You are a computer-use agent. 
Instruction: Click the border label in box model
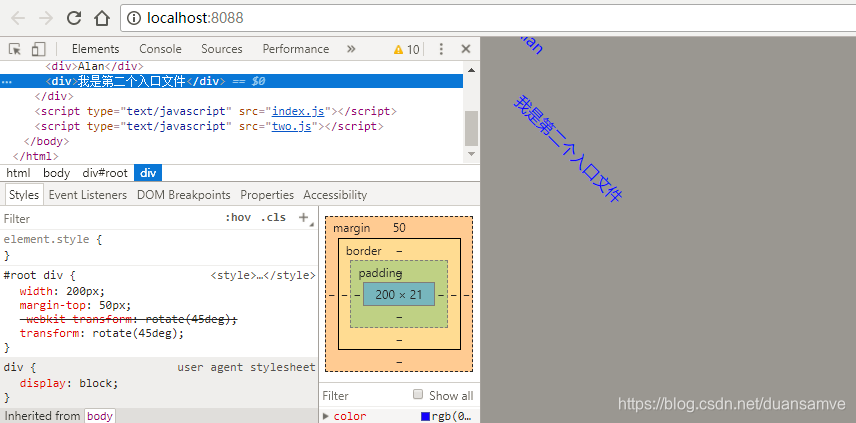point(364,251)
